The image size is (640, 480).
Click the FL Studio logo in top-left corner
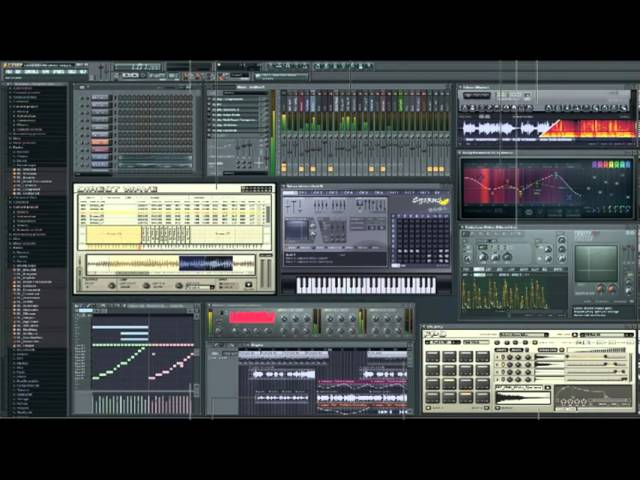tap(11, 65)
